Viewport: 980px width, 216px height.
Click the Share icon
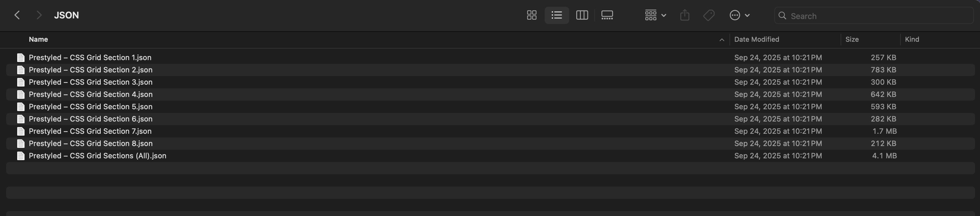[684, 15]
